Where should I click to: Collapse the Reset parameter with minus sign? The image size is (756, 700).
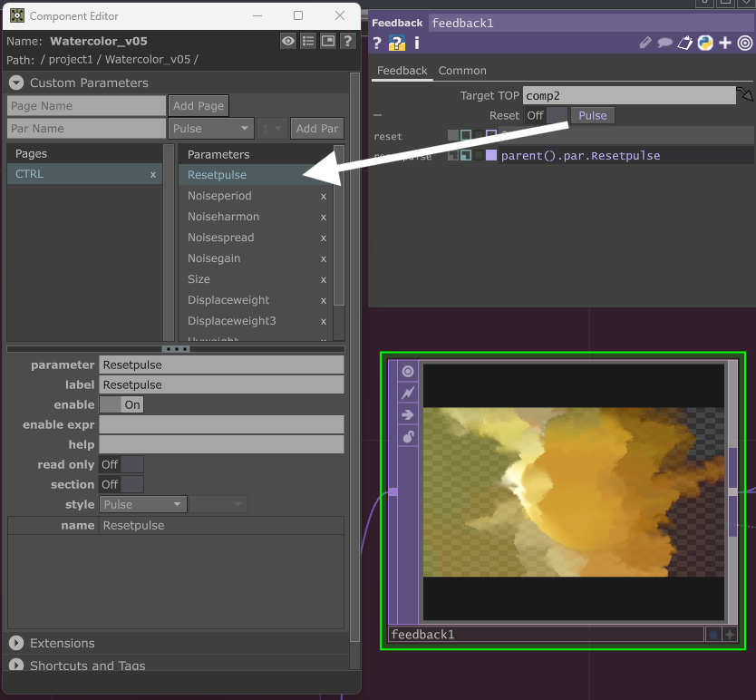[x=377, y=115]
